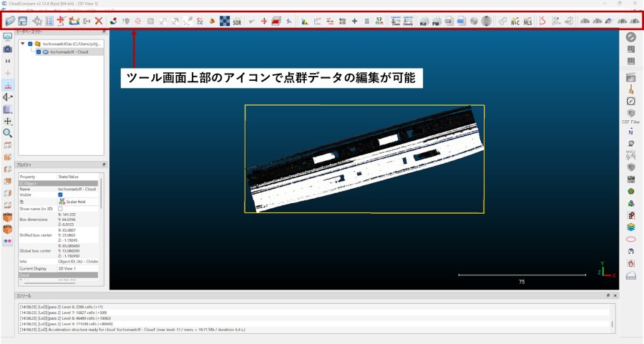
Task: Toggle checkbox for tochomaeb3f - Cloud
Action: [x=39, y=52]
